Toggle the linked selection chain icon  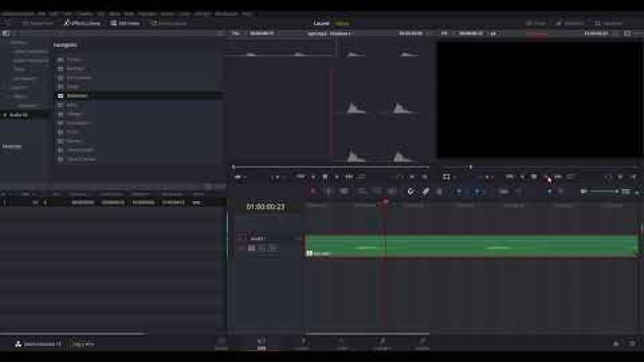pos(425,191)
